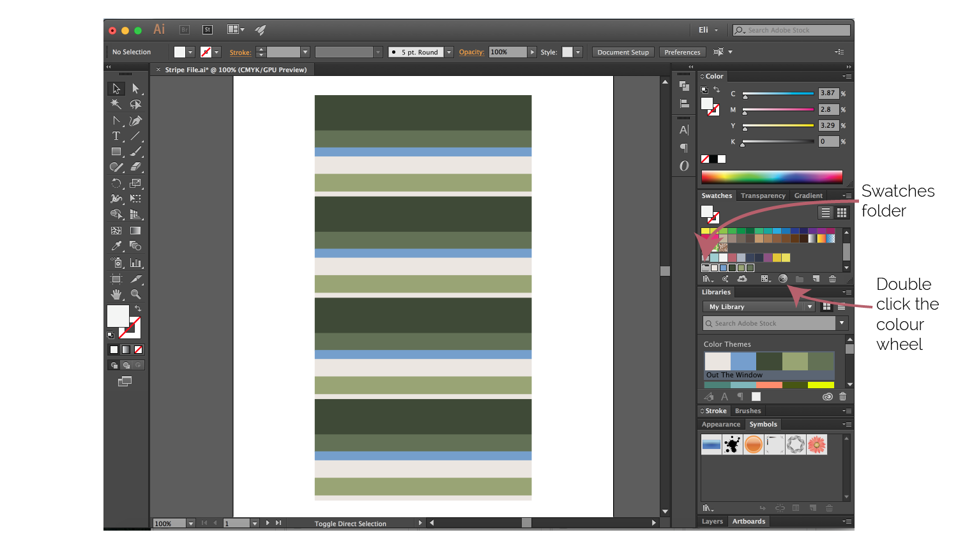Select the Type tool
The image size is (958, 560).
[x=116, y=136]
